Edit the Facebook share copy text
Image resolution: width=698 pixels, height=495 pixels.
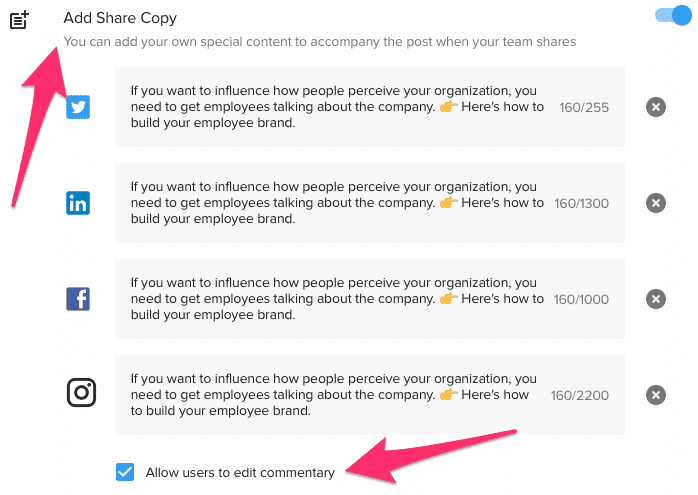337,299
